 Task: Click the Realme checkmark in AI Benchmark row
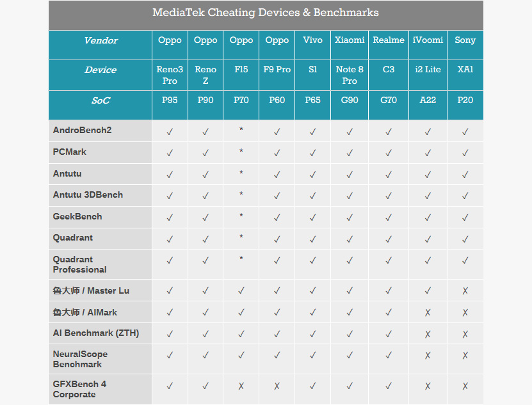(x=389, y=334)
